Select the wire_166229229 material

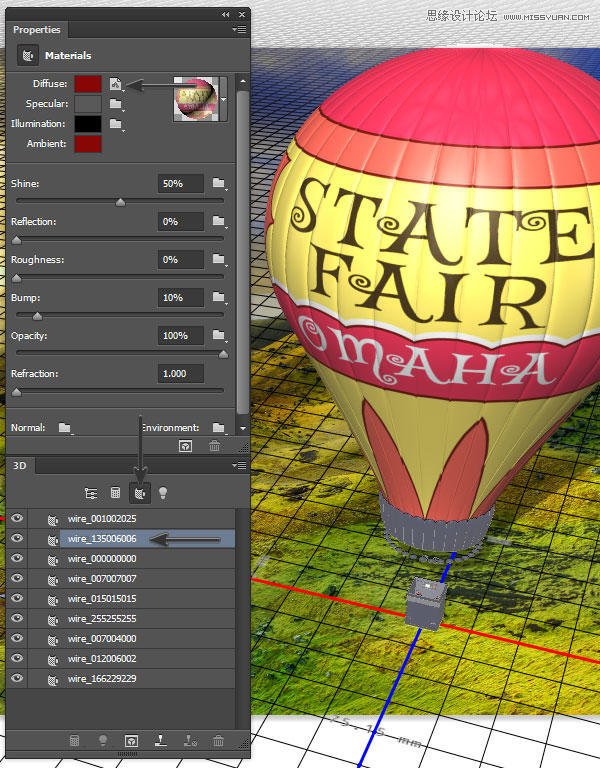coord(102,679)
